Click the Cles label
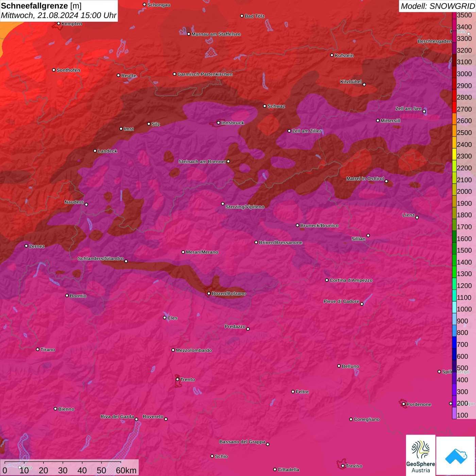The width and height of the screenshot is (476, 476). click(172, 318)
